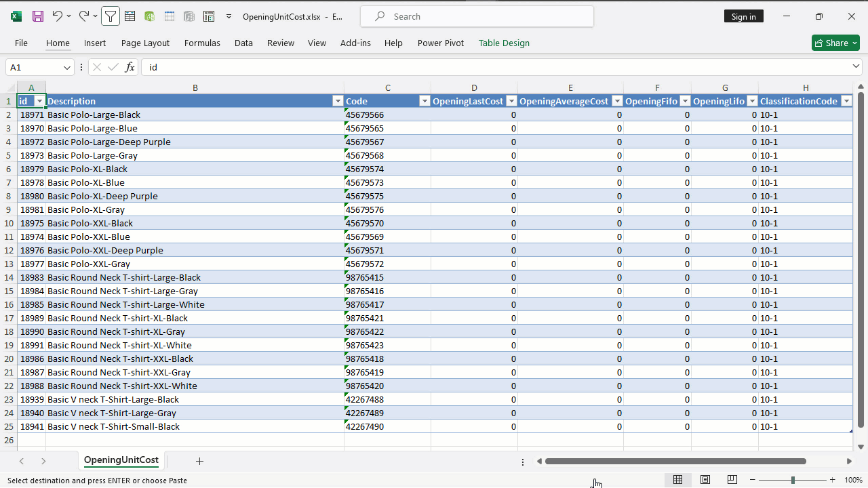The image size is (868, 488).
Task: Switch to Page Layout view icon
Action: pos(705,480)
